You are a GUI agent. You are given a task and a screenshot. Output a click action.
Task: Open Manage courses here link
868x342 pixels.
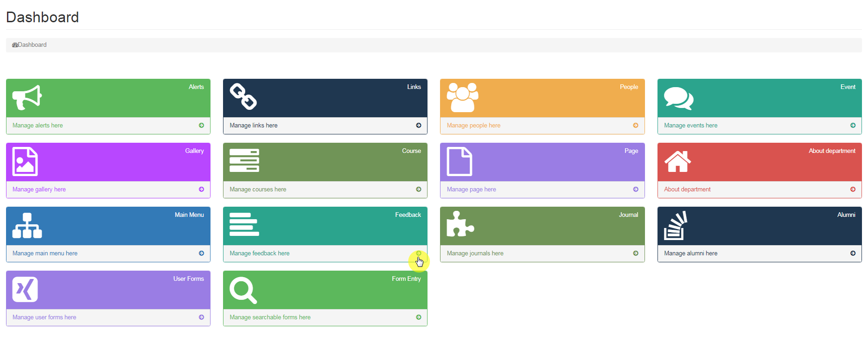click(258, 190)
